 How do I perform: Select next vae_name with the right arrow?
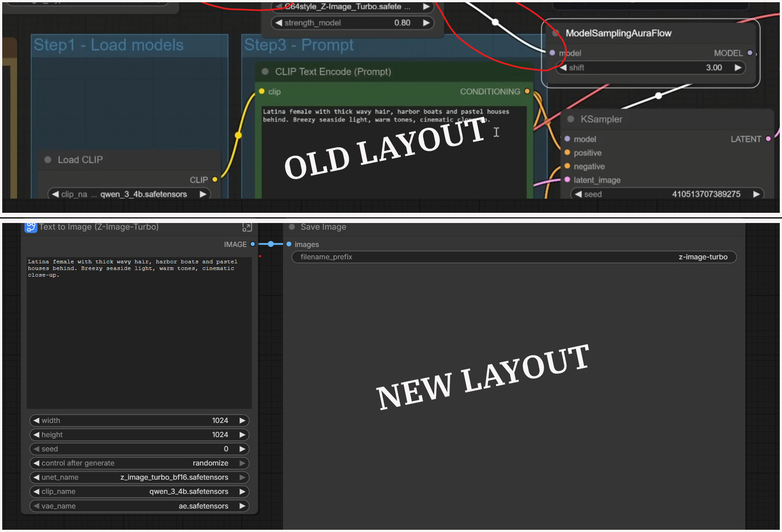pyautogui.click(x=242, y=506)
